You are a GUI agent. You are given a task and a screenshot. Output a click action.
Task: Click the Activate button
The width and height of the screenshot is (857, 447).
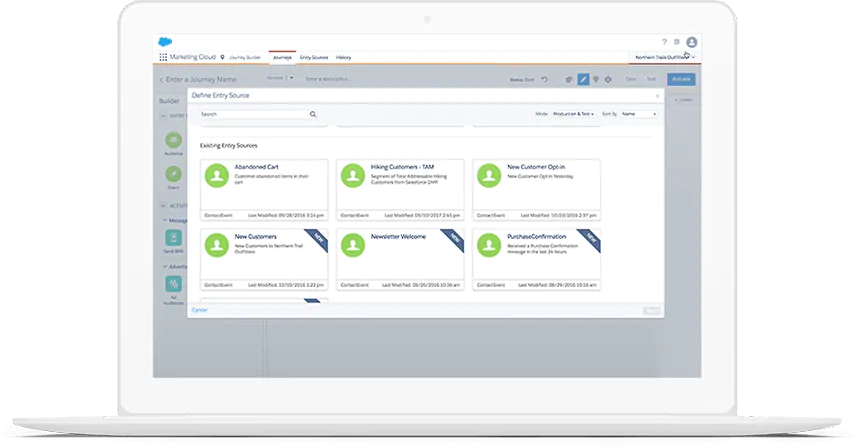click(x=681, y=79)
